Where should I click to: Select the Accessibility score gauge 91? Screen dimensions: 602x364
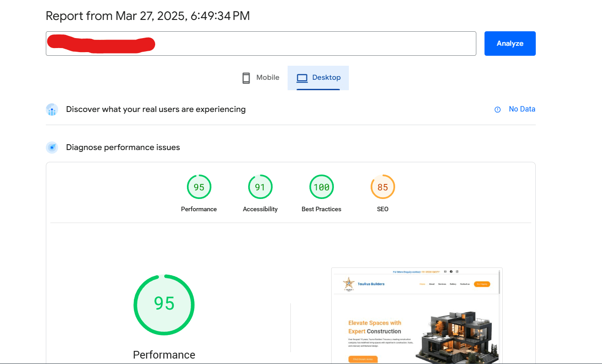(260, 187)
